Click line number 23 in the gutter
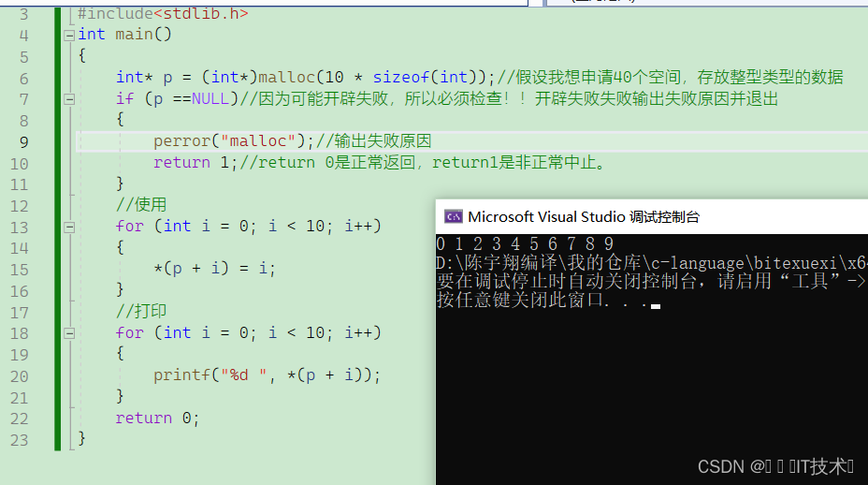 (x=20, y=440)
